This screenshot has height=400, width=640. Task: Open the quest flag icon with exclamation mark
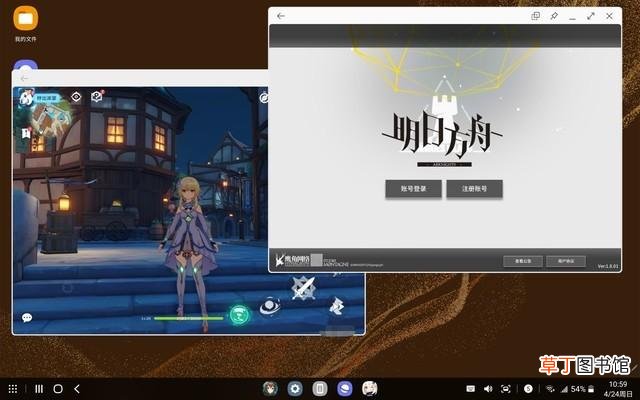pyautogui.click(x=26, y=133)
